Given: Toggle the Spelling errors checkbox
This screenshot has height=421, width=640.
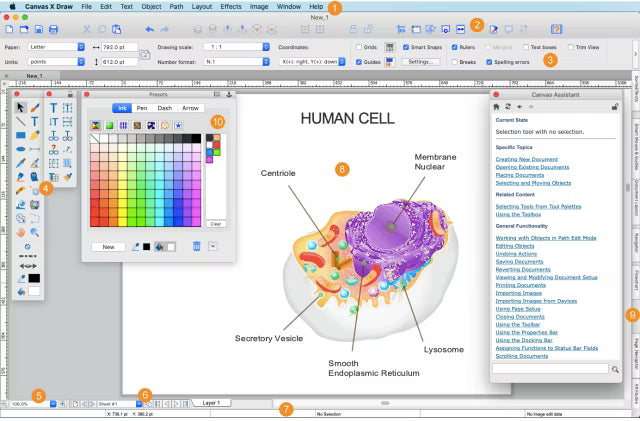Looking at the screenshot, I should [x=488, y=62].
